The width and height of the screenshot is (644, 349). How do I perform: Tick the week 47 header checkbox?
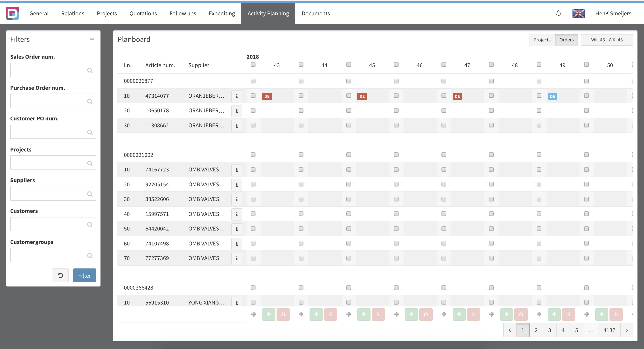point(444,65)
